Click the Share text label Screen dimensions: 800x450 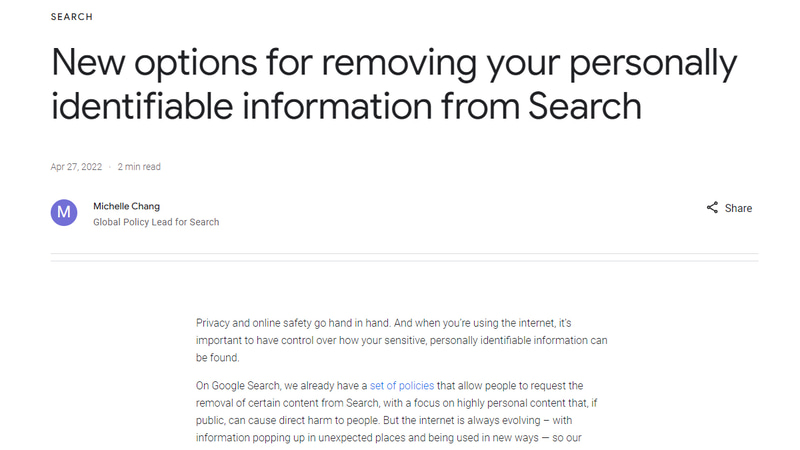click(739, 208)
